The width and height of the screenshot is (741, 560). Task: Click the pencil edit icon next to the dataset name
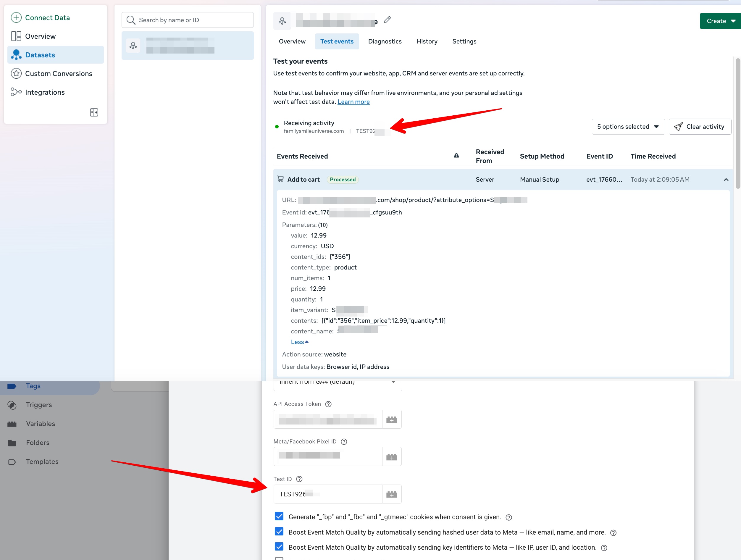387,20
